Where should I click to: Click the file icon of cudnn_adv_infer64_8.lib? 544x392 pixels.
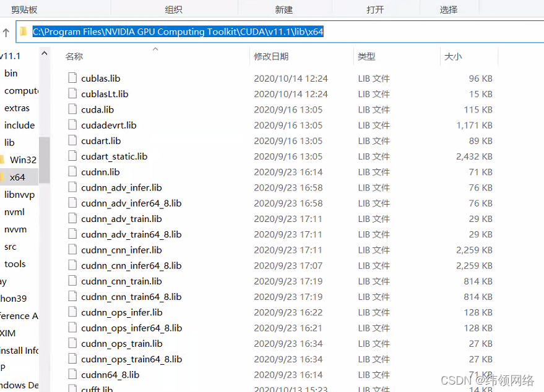point(72,203)
